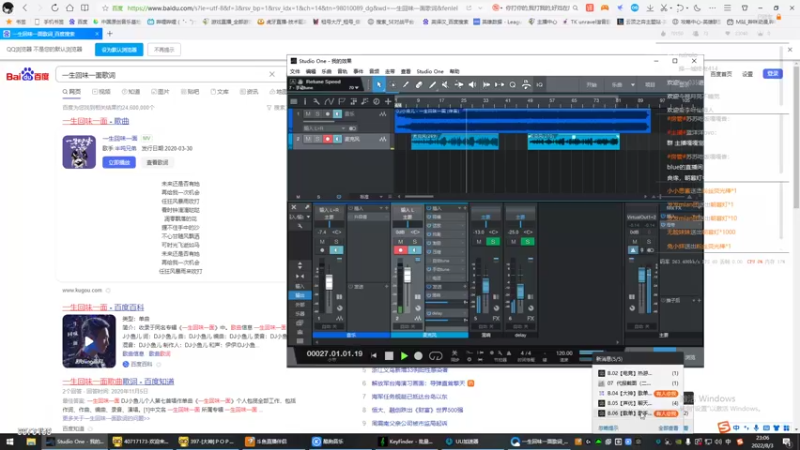Open the Help menu in Studio One
800x450 pixels.
tap(454, 71)
